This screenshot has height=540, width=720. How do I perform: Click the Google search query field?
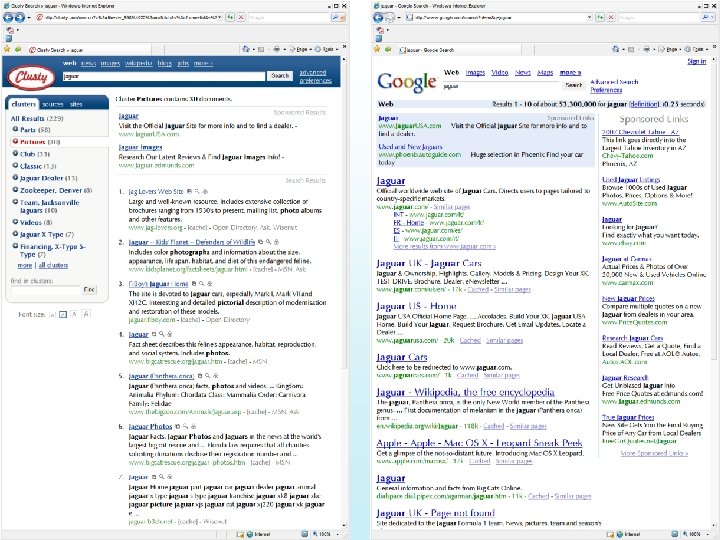502,85
